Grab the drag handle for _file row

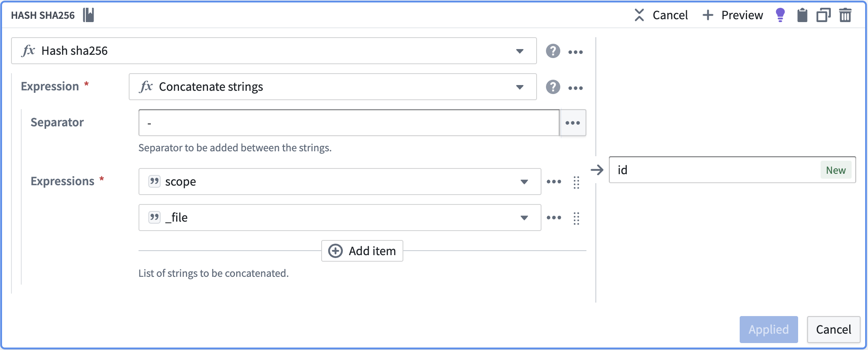click(x=576, y=218)
